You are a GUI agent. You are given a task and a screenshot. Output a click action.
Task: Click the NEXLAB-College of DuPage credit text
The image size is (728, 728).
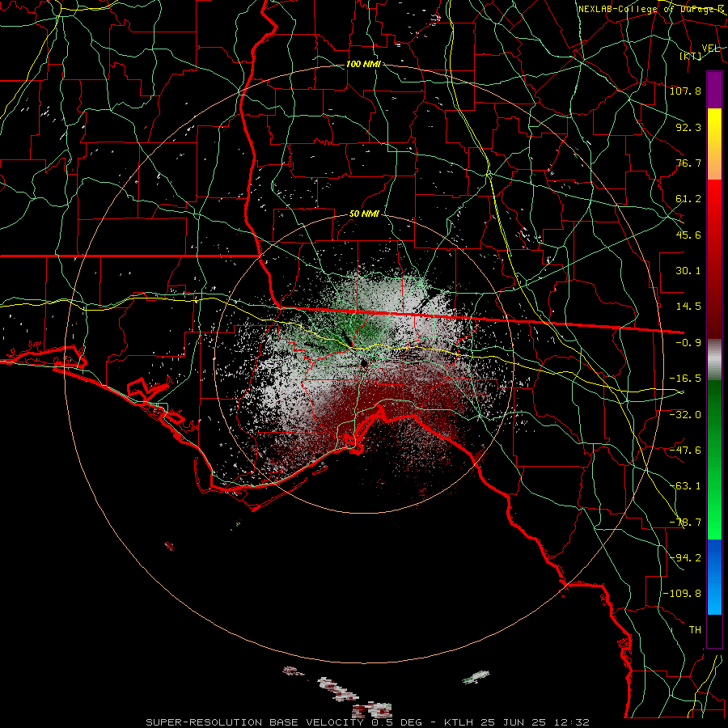650,9
